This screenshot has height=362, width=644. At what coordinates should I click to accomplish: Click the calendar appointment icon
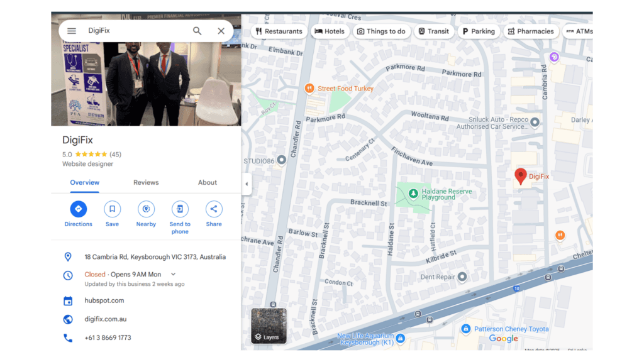click(x=68, y=301)
